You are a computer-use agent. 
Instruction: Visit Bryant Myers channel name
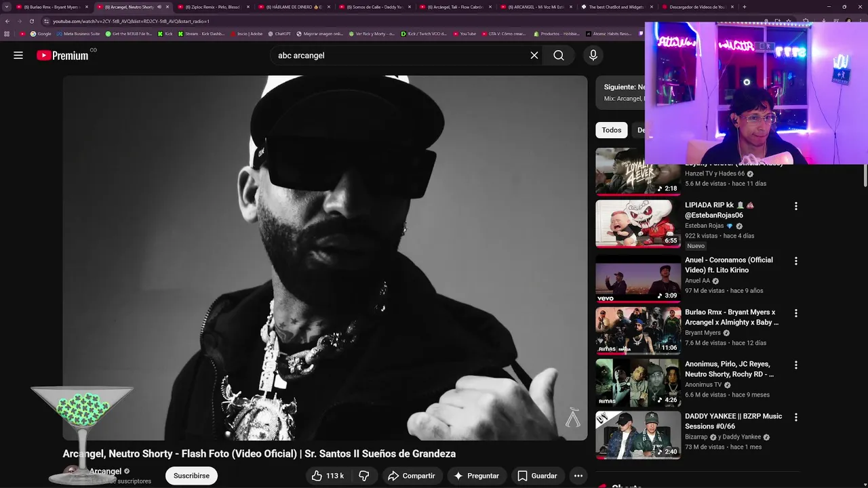(703, 333)
